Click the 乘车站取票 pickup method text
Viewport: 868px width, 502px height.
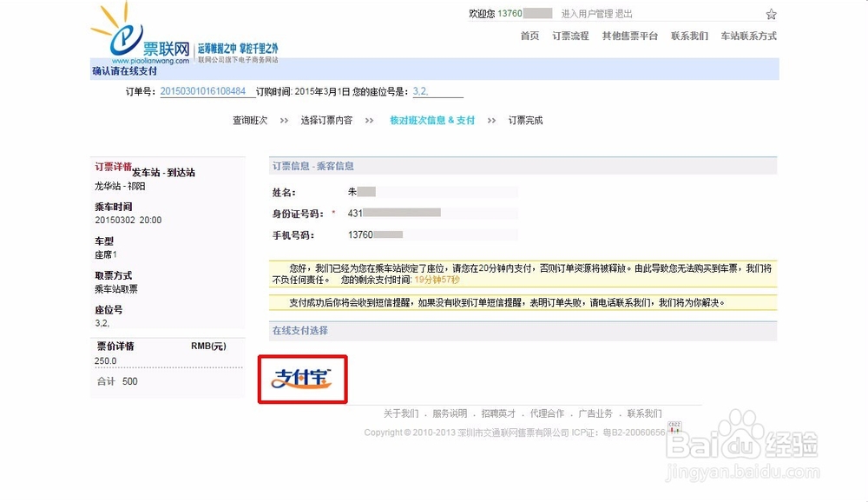point(116,289)
